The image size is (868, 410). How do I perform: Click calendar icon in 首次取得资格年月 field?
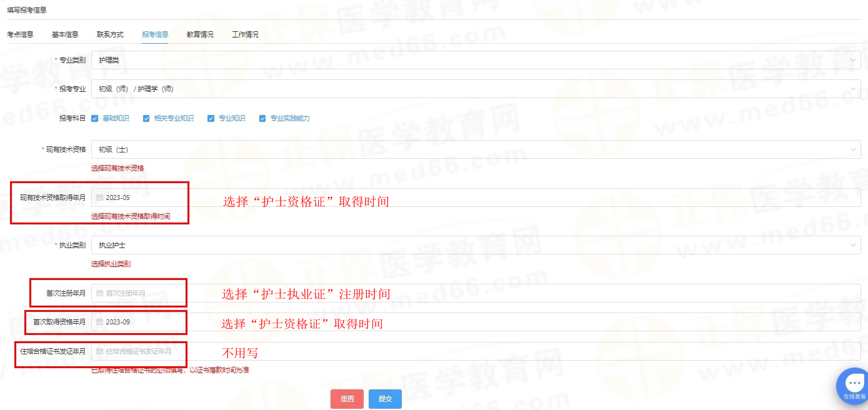click(x=99, y=322)
